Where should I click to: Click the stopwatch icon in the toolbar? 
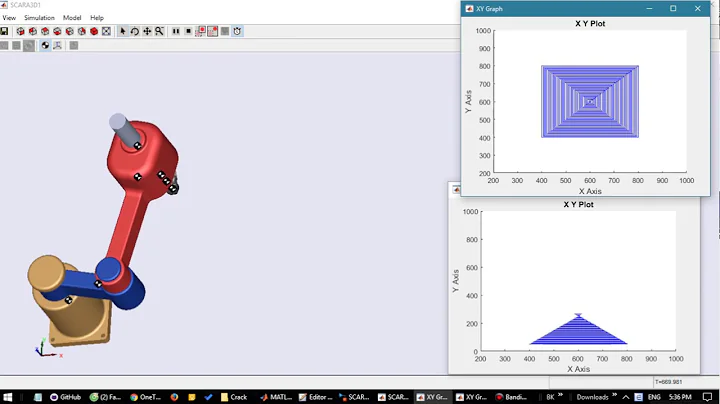click(237, 31)
